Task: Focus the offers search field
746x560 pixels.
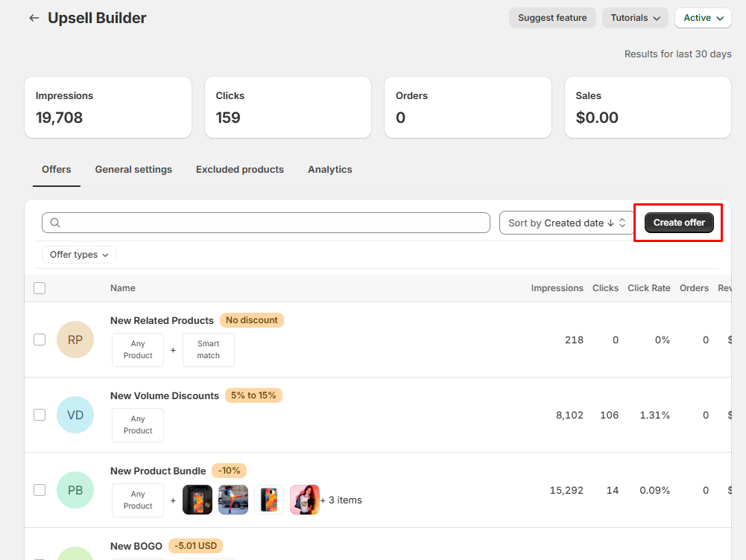Action: coord(266,223)
